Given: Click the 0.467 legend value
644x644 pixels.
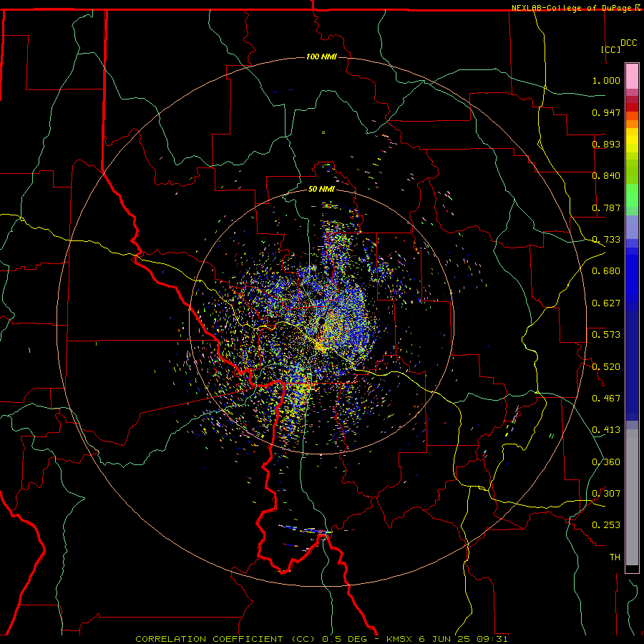Looking at the screenshot, I should tap(606, 399).
